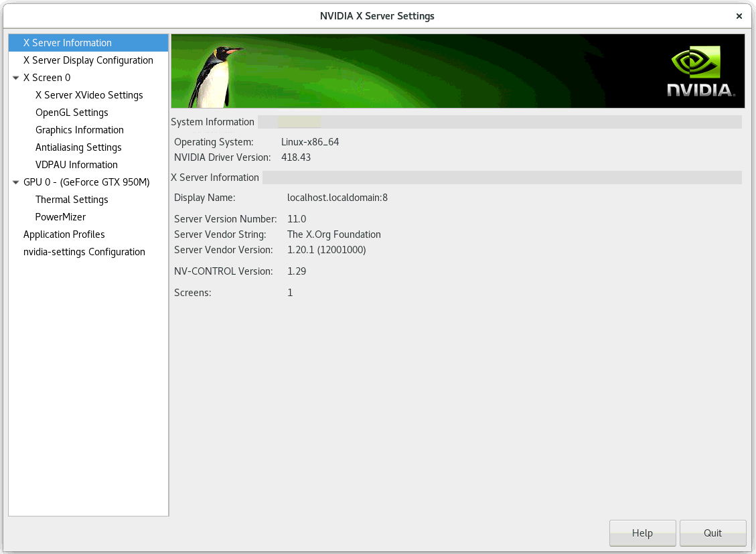Close the NVIDIA X Server Settings window
Screen dimensions: 756x554
click(739, 16)
